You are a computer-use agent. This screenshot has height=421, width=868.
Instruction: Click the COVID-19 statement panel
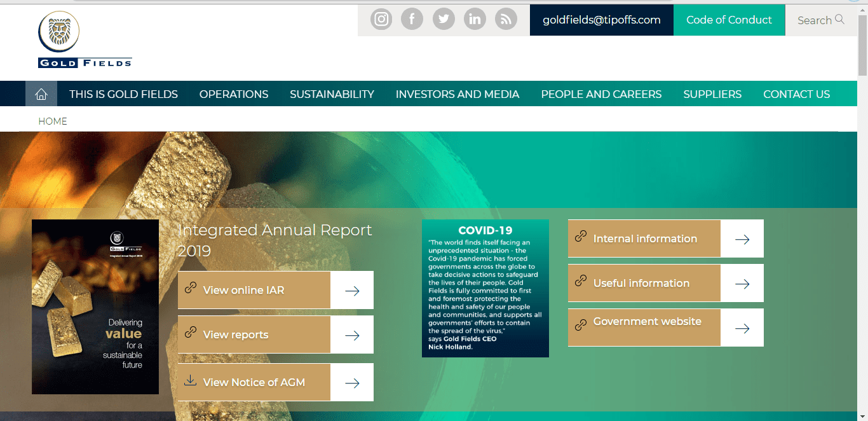[485, 289]
